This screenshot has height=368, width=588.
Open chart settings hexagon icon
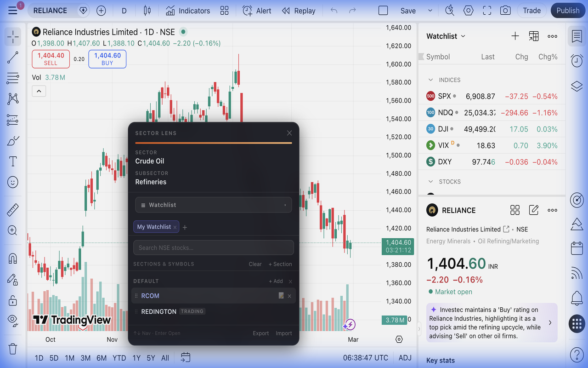[x=468, y=11]
